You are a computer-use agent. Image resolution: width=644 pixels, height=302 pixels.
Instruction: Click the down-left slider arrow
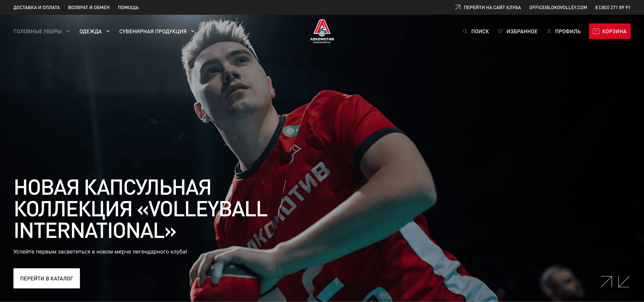tap(624, 282)
